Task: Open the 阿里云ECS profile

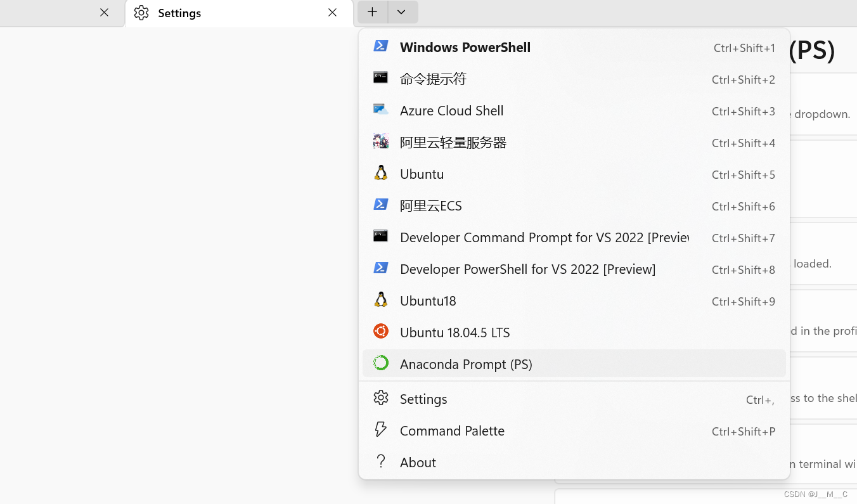Action: [x=574, y=205]
